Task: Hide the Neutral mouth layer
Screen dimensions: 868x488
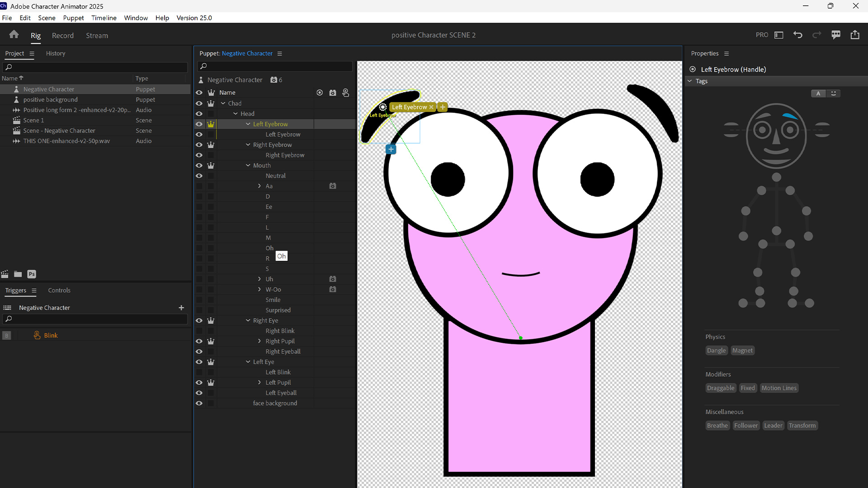Action: [x=199, y=176]
